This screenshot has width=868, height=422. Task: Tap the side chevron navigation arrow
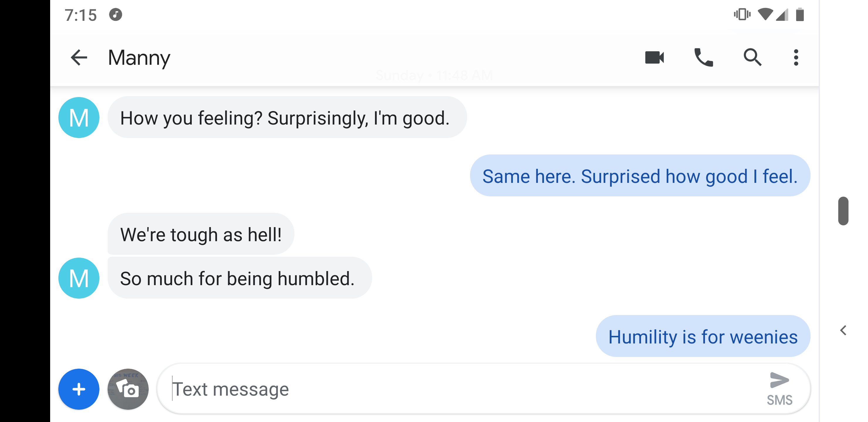[843, 330]
